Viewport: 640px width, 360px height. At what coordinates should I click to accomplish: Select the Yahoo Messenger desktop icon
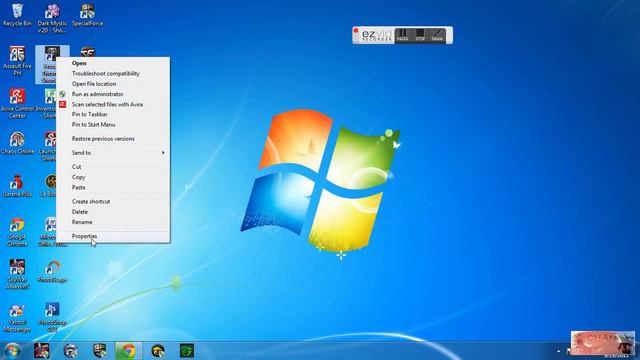pos(17,318)
